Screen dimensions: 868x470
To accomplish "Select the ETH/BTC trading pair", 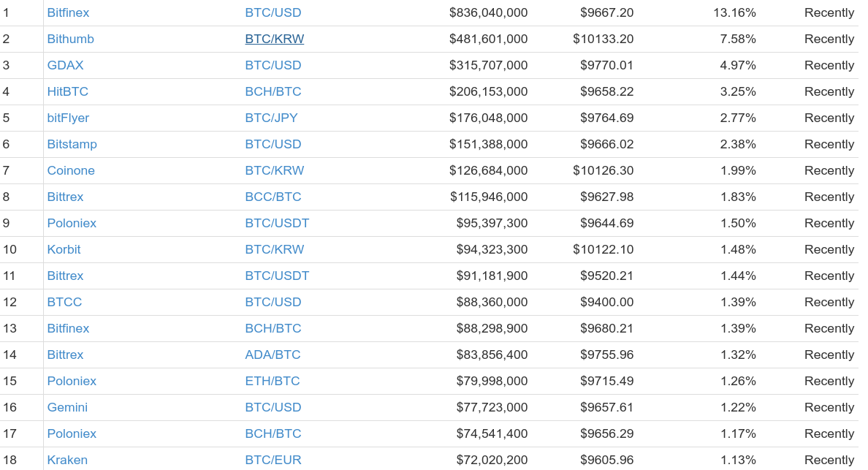I will click(x=273, y=381).
